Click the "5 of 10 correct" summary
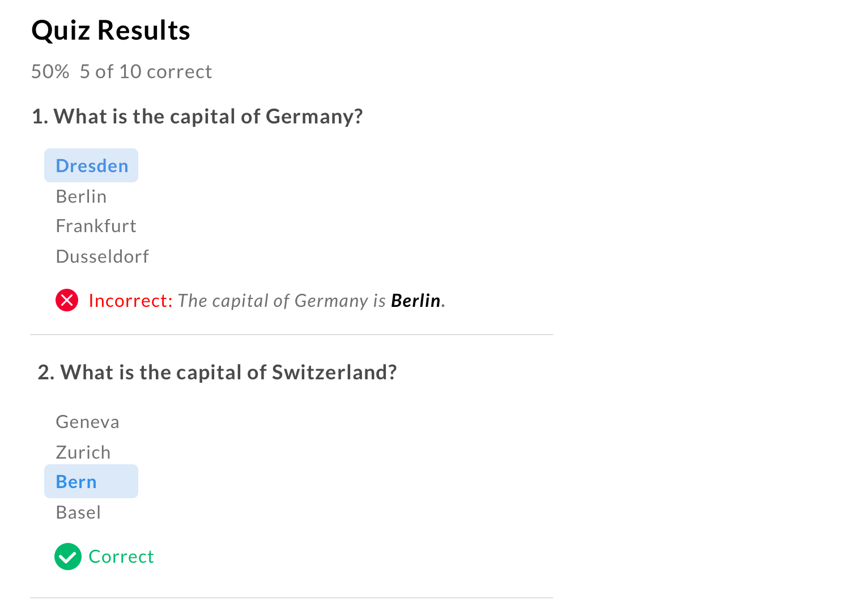Viewport: 851px width, 616px height. click(146, 72)
